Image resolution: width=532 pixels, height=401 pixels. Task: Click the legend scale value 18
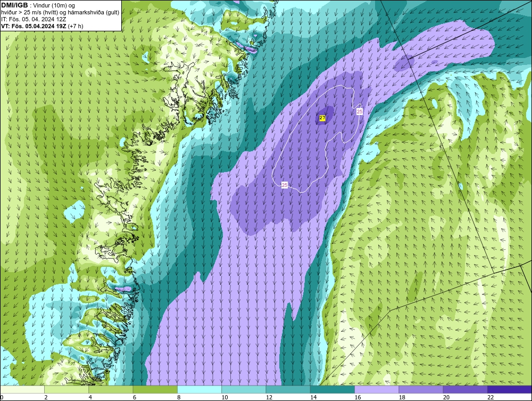[x=402, y=398]
